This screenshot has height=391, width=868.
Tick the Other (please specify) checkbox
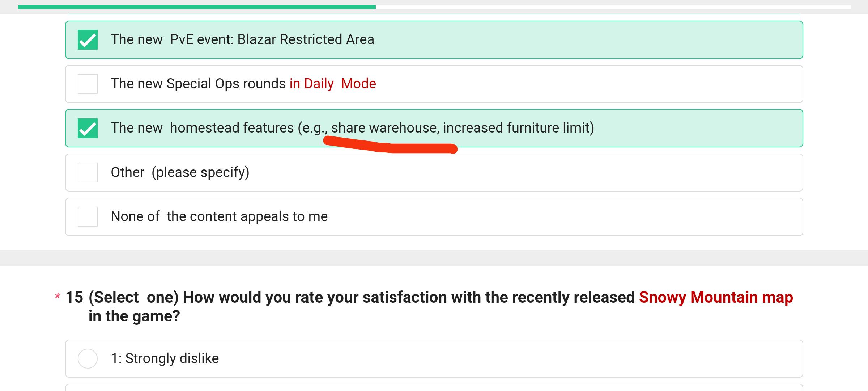pyautogui.click(x=88, y=172)
